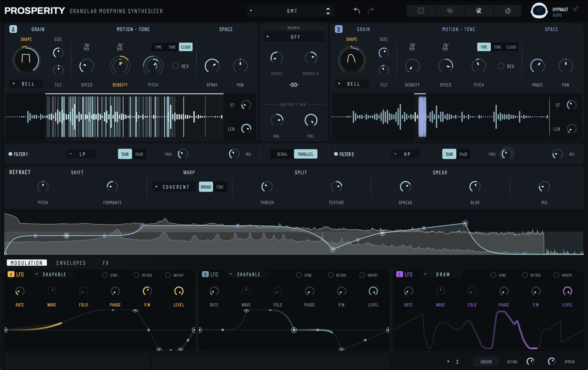Screen dimensions: 588x370
Task: Switch to the FX tab
Action: coord(106,263)
